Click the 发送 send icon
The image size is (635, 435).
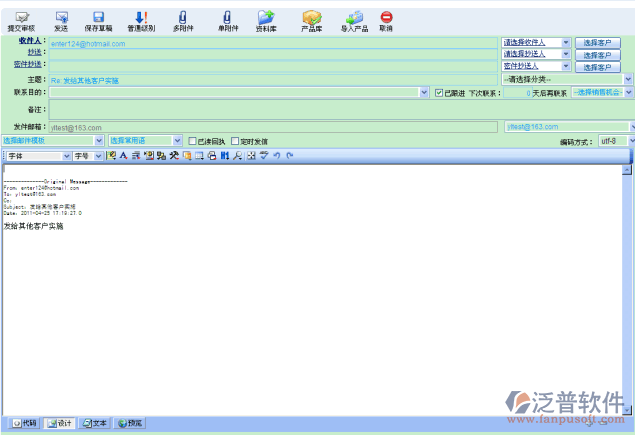(62, 18)
